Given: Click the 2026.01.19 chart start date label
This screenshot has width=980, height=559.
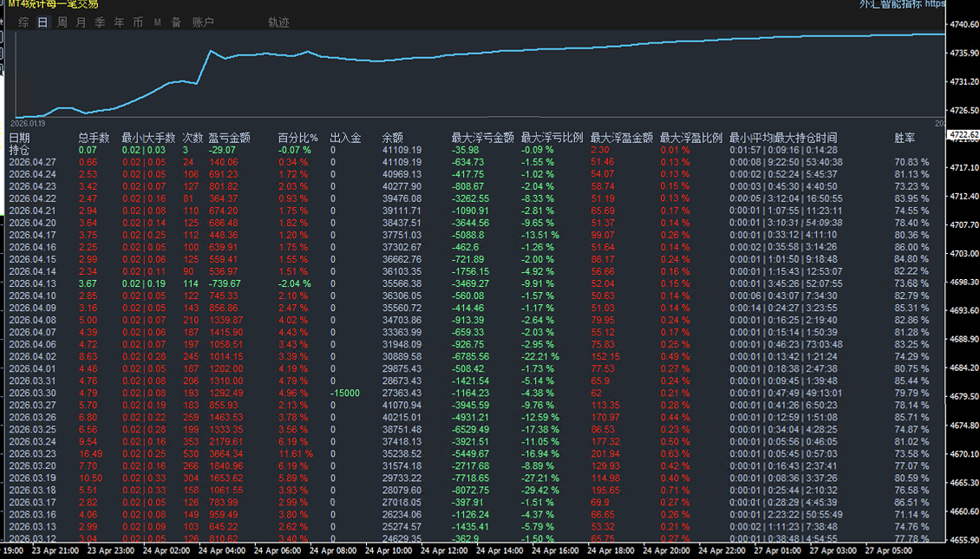Looking at the screenshot, I should 28,124.
